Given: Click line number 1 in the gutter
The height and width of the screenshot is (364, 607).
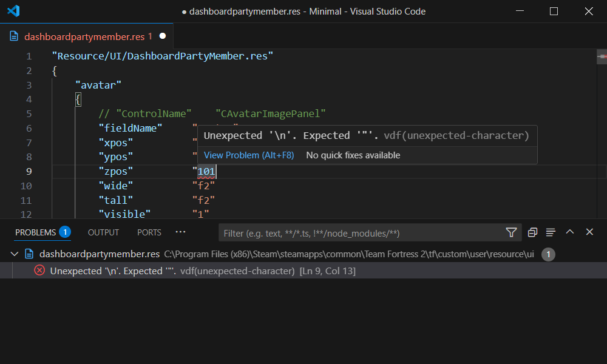Looking at the screenshot, I should coord(29,56).
